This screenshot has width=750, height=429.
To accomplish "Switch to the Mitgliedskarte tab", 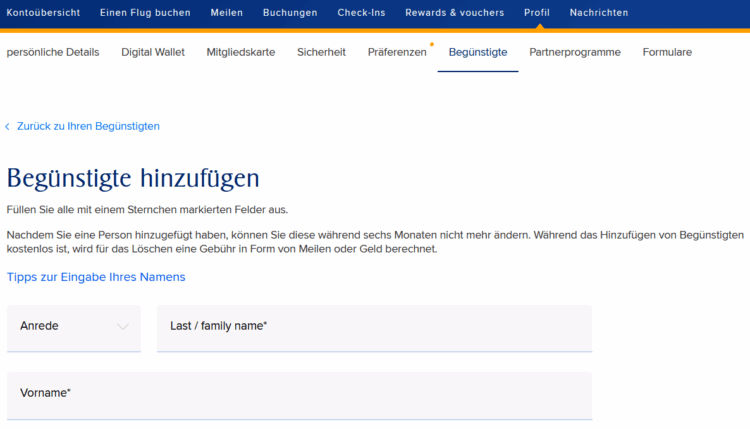I will [x=241, y=52].
